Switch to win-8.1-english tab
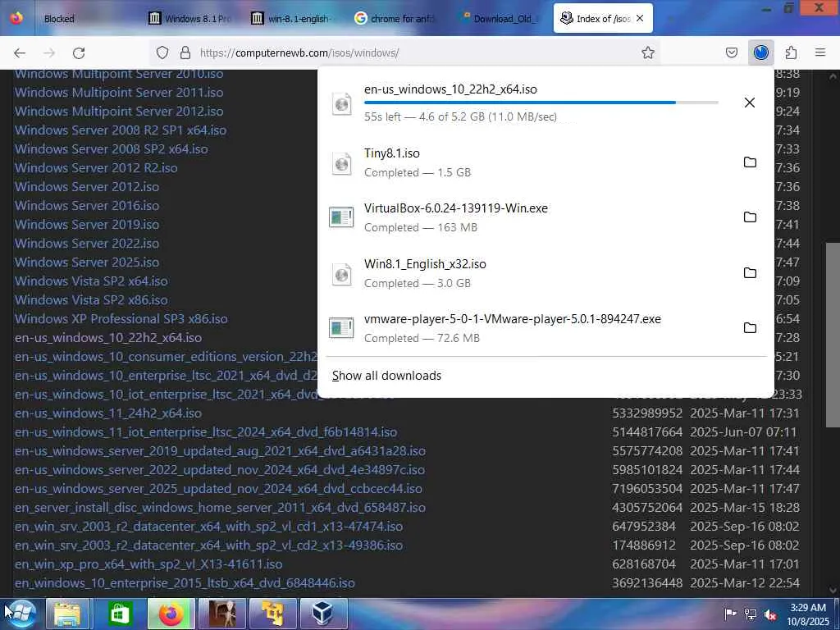840x630 pixels. (293, 19)
